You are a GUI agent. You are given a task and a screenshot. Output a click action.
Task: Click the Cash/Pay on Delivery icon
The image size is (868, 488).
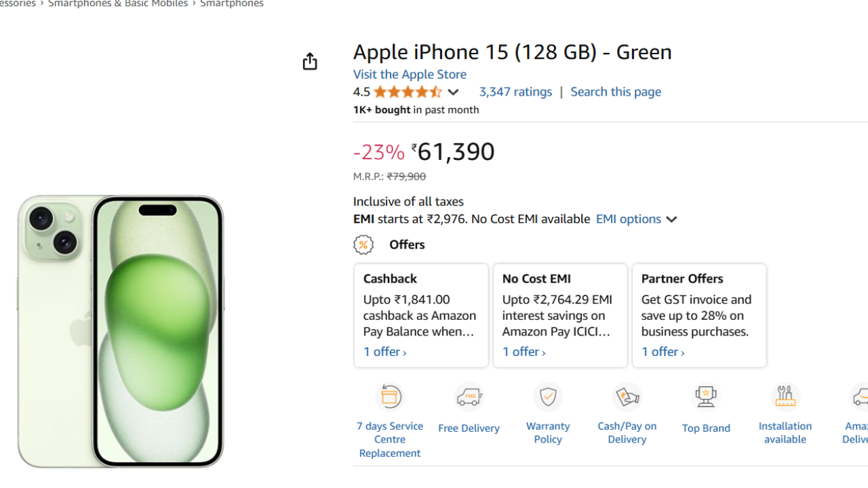click(x=627, y=396)
